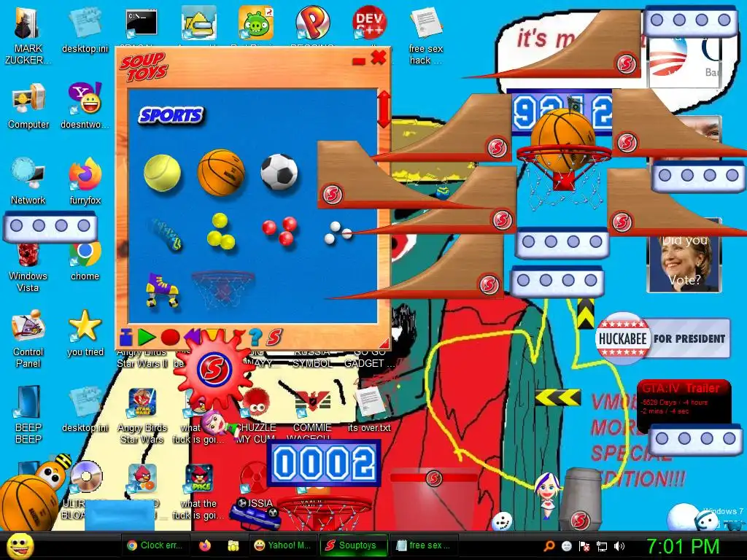
Task: Click the Huckabee For President gadget
Action: pyautogui.click(x=662, y=338)
